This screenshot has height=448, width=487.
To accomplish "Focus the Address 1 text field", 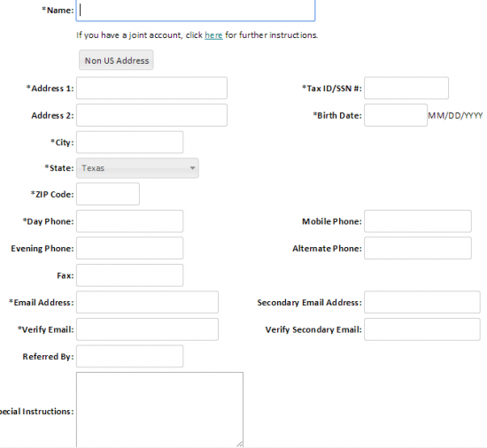I will point(151,89).
